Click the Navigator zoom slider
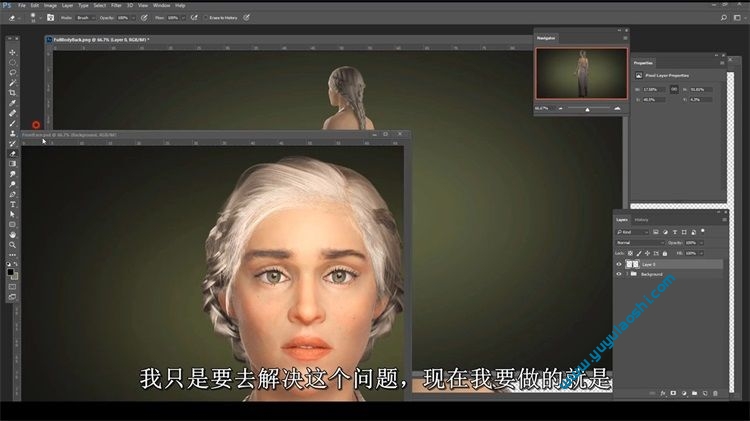750x421 pixels. (589, 109)
